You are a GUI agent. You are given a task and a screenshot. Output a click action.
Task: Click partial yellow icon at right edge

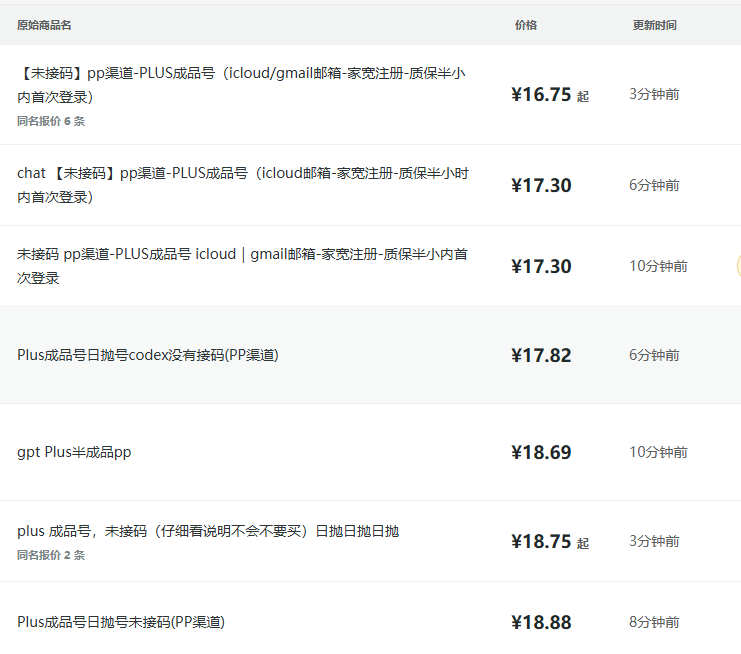point(738,266)
